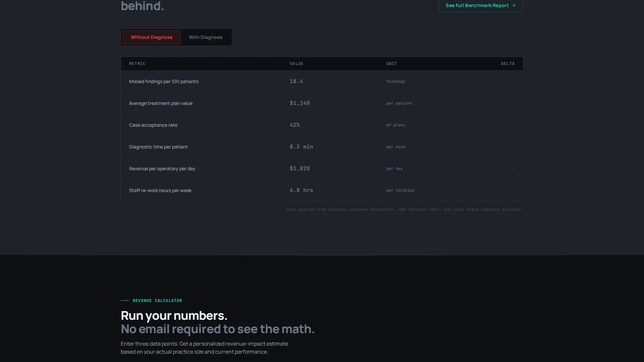The width and height of the screenshot is (644, 362).
Task: Select the Revenue per operatory per day row
Action: coord(322,169)
